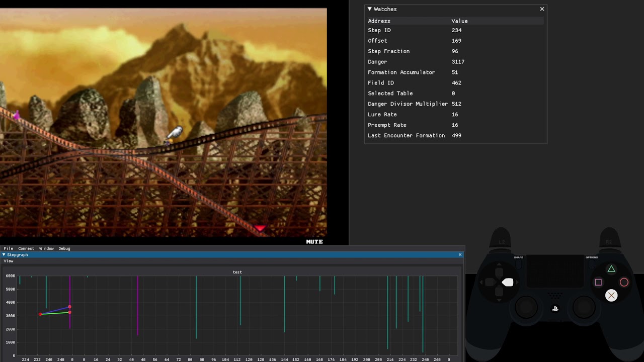
Task: Click the highlighted d-pad right button
Action: pyautogui.click(x=507, y=283)
